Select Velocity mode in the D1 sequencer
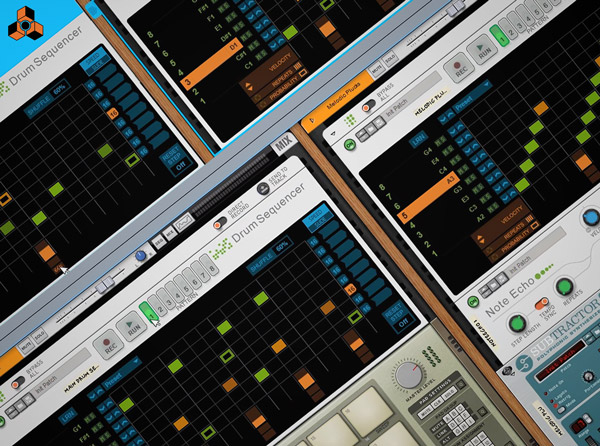The height and width of the screenshot is (446, 600). (x=280, y=63)
